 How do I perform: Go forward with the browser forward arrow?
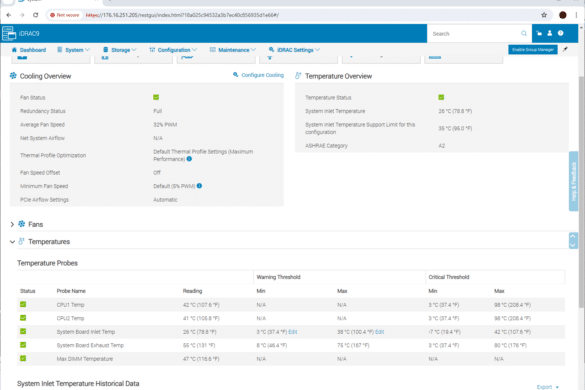pyautogui.click(x=22, y=15)
